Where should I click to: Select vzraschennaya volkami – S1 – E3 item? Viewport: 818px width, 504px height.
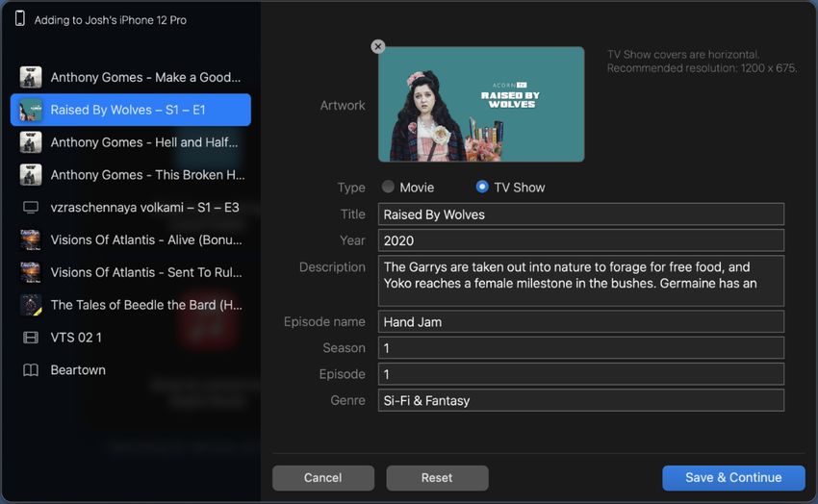(x=131, y=208)
